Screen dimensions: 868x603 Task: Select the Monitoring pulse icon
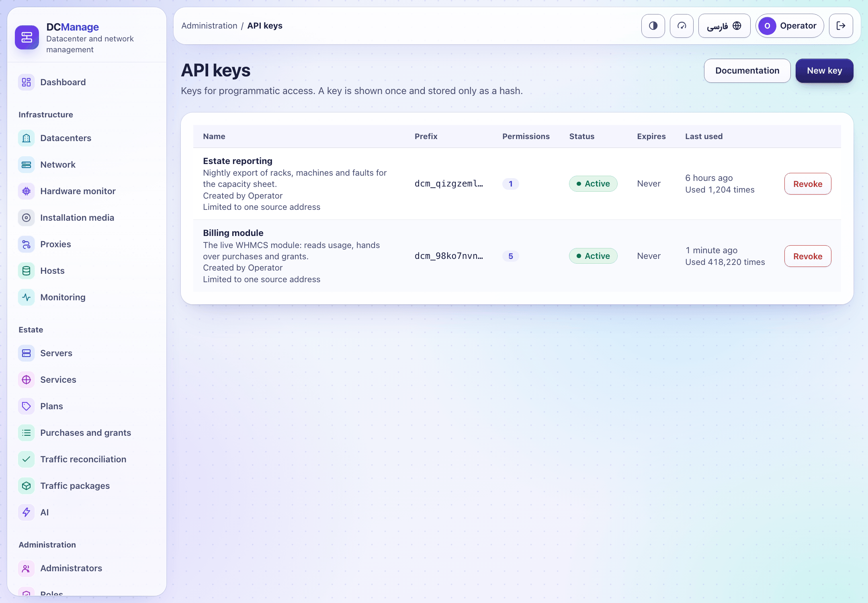coord(27,297)
